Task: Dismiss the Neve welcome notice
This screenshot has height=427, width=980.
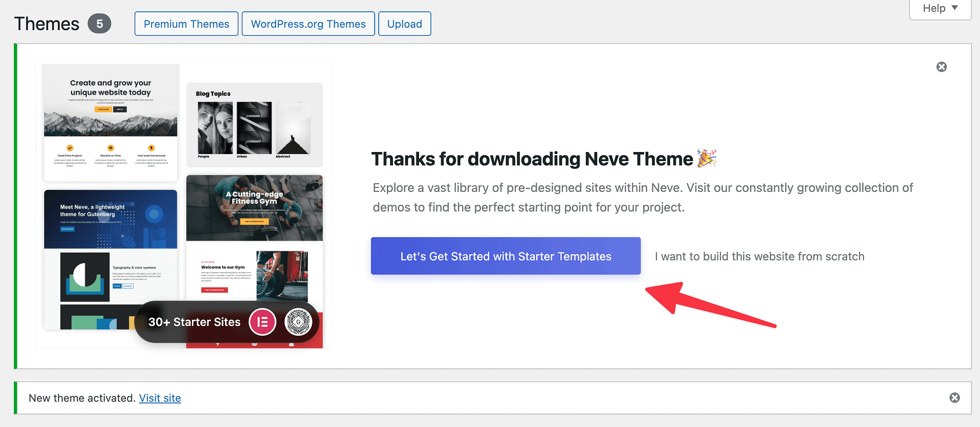Action: (941, 67)
